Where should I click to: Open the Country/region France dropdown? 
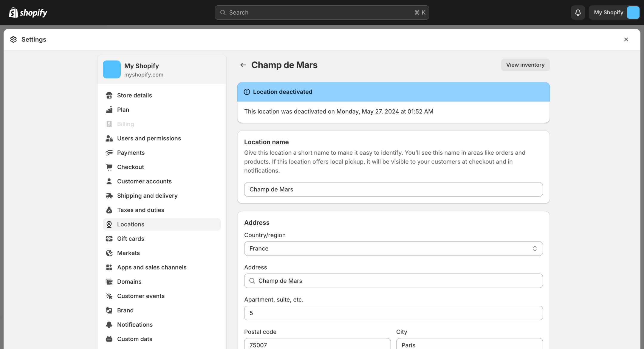click(393, 249)
